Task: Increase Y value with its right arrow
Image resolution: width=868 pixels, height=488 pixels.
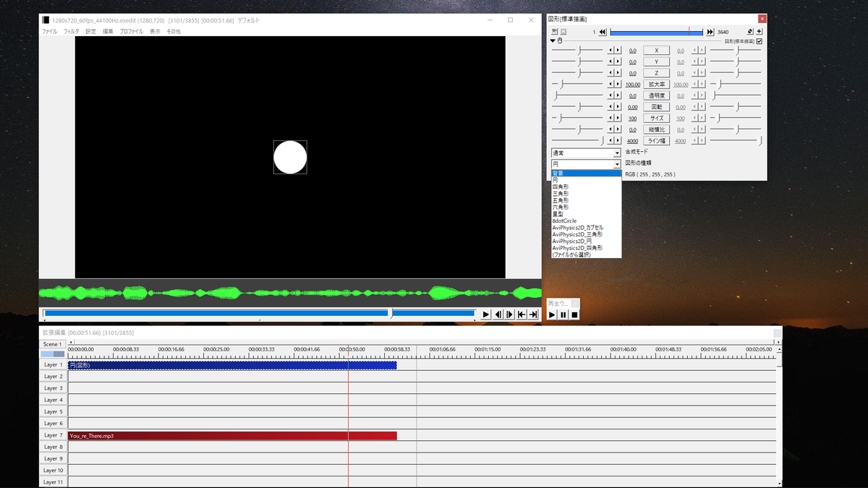Action: click(618, 61)
